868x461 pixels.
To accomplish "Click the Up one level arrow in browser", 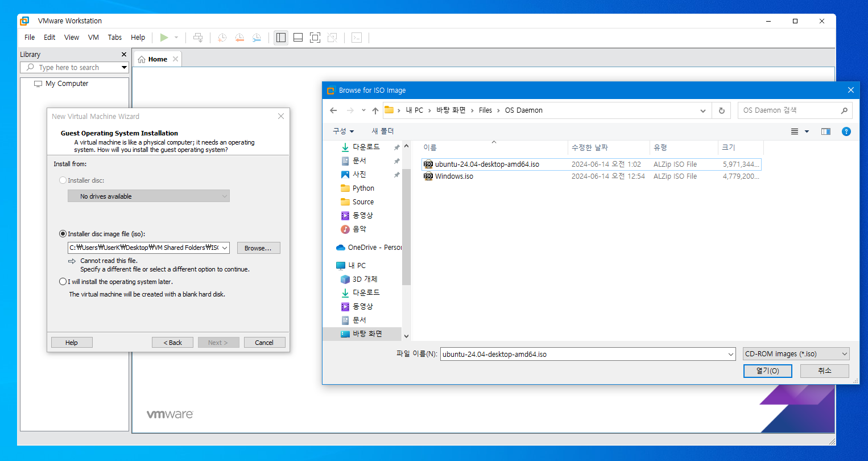I will pos(375,110).
